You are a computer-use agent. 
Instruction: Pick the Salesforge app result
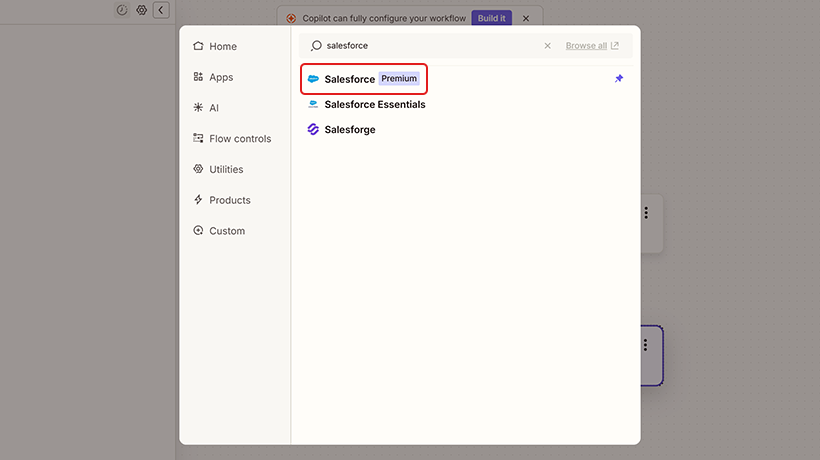click(349, 129)
